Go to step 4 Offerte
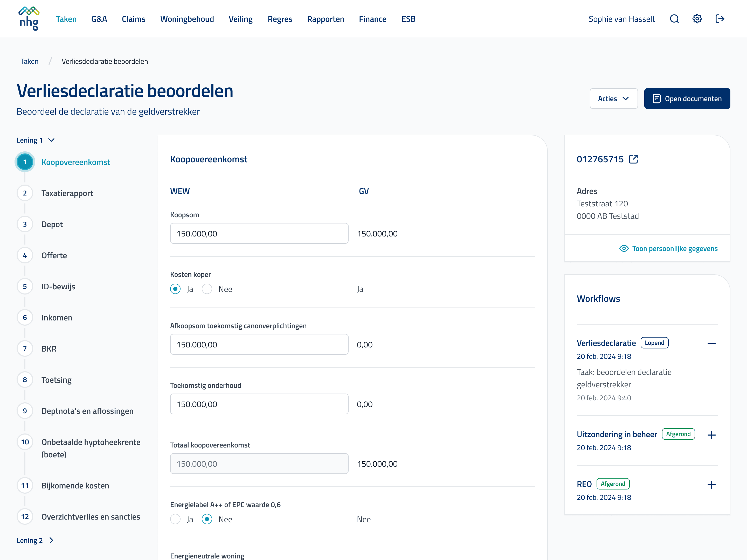Image resolution: width=747 pixels, height=560 pixels. click(x=42, y=255)
